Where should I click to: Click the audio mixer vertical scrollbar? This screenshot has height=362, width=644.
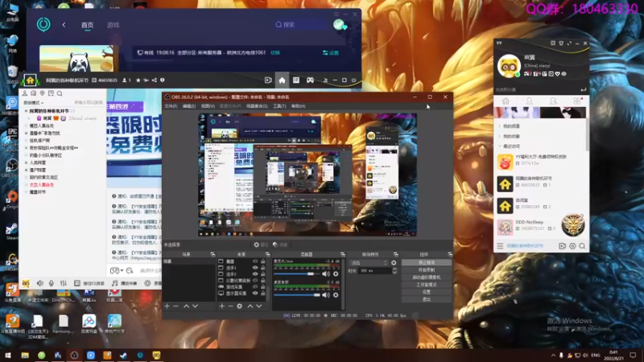tap(343, 283)
